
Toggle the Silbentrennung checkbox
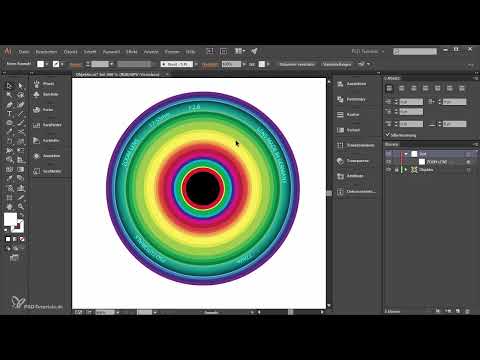pyautogui.click(x=387, y=135)
